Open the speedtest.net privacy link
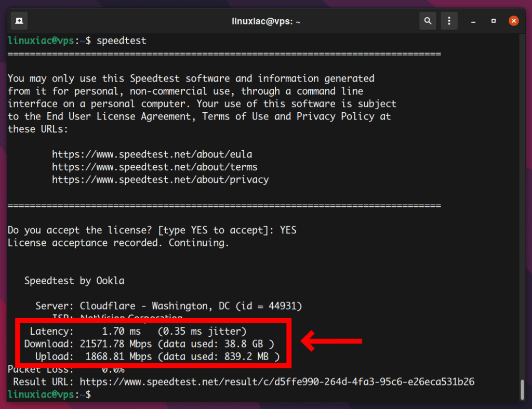532x409 pixels. pos(160,179)
